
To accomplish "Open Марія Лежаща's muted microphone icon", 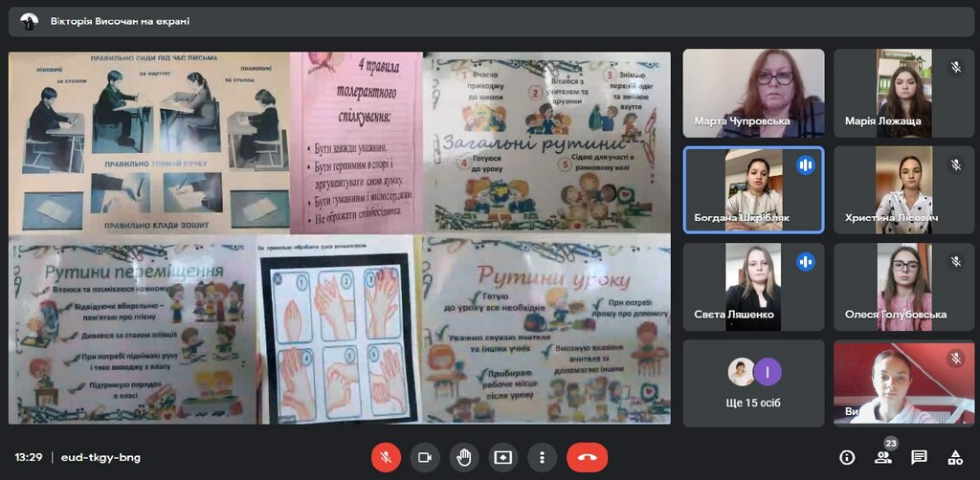I will click(x=955, y=68).
